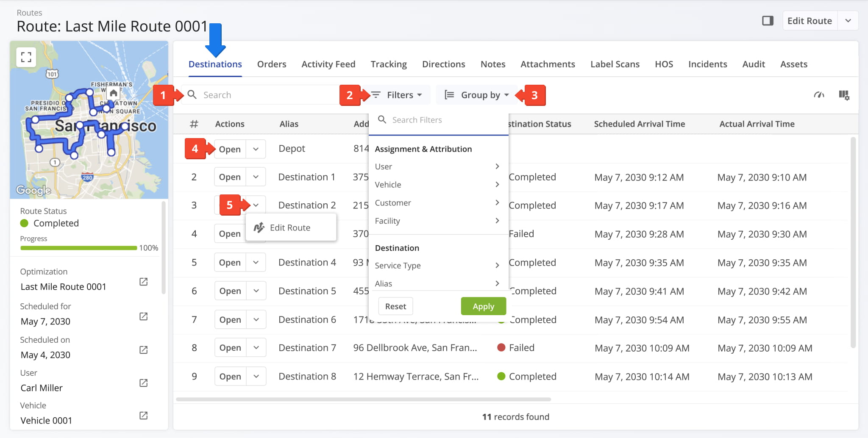868x438 pixels.
Task: Click the route Progress bar
Action: [78, 248]
